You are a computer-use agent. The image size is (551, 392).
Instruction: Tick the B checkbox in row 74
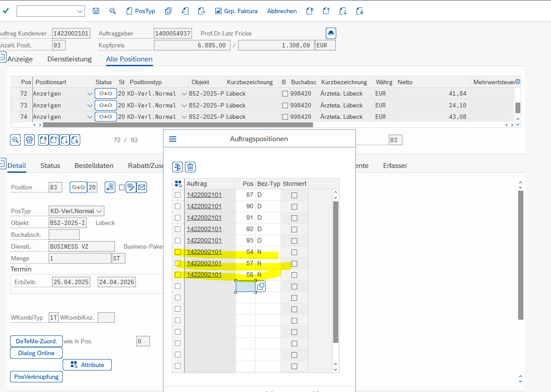[285, 117]
